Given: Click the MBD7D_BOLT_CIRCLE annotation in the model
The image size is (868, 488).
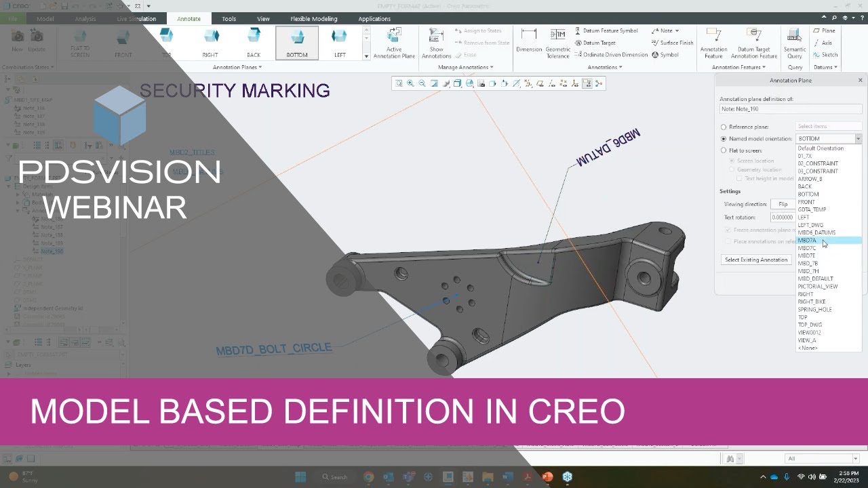Looking at the screenshot, I should [274, 349].
